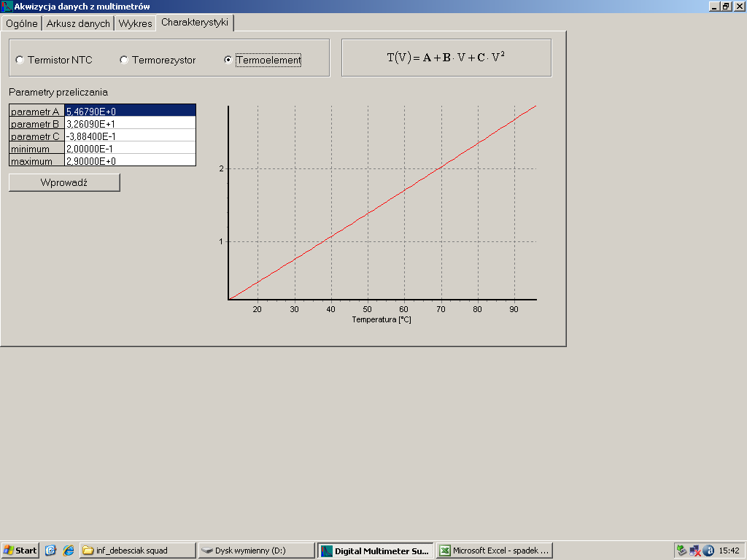Click the 'parametr A' row label
The image size is (747, 560).
tap(36, 111)
